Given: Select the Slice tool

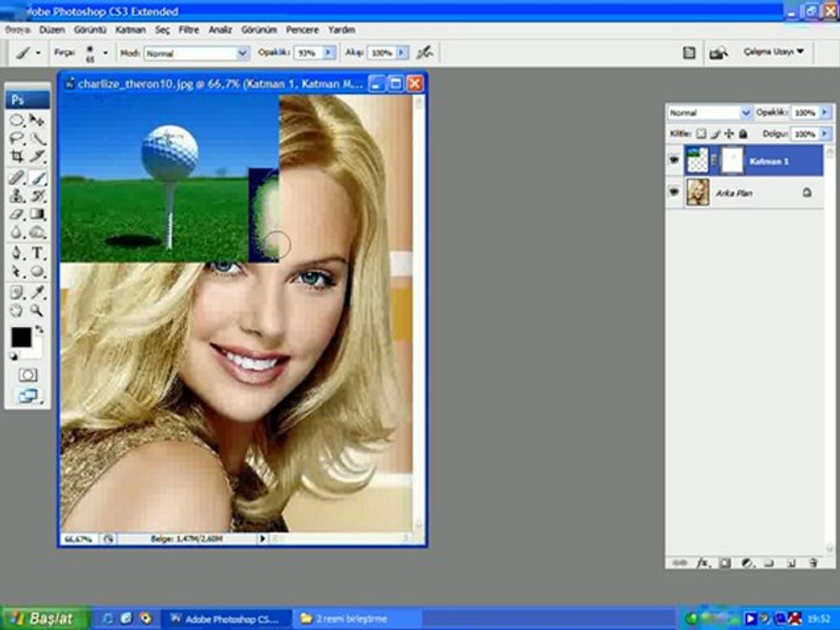Looking at the screenshot, I should 37,156.
